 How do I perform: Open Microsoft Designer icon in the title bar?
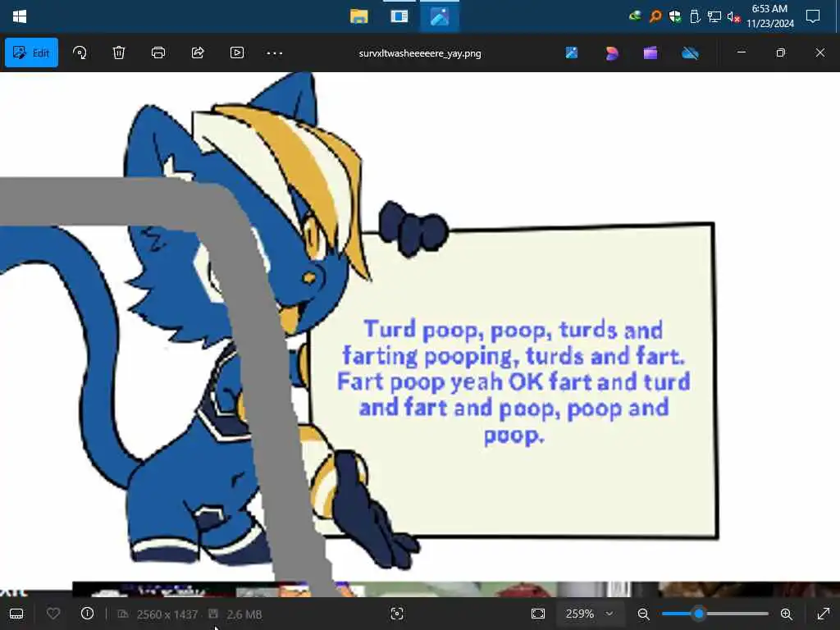[x=612, y=52]
